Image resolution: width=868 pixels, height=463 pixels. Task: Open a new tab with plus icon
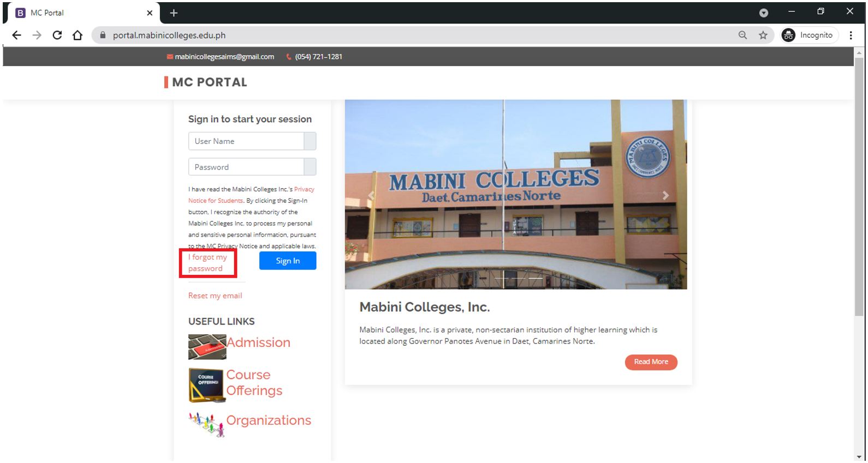coord(174,13)
